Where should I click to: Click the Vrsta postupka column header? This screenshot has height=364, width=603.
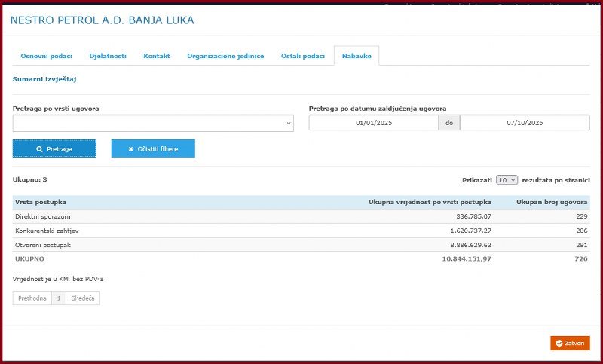[x=41, y=202]
